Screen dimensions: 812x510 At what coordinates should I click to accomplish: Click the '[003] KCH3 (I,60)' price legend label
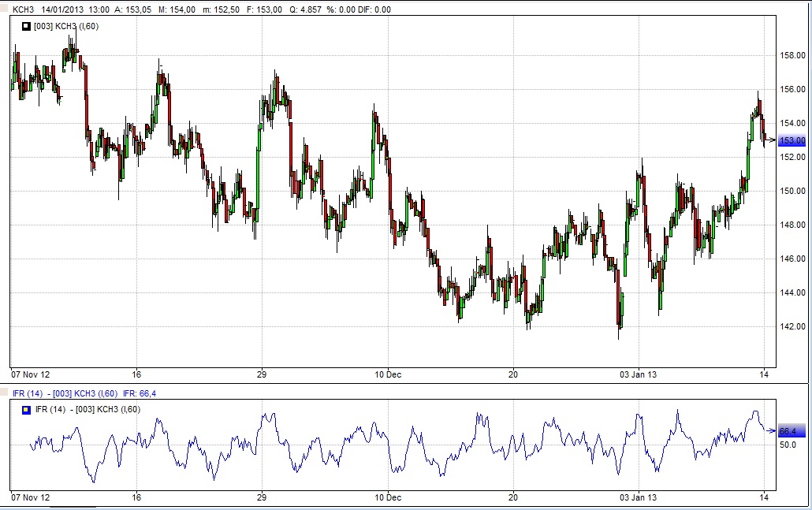click(66, 26)
